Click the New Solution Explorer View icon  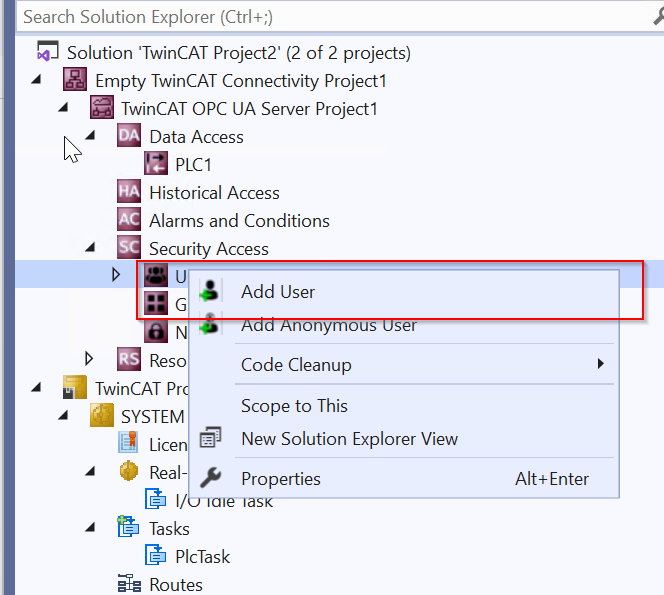click(x=210, y=438)
